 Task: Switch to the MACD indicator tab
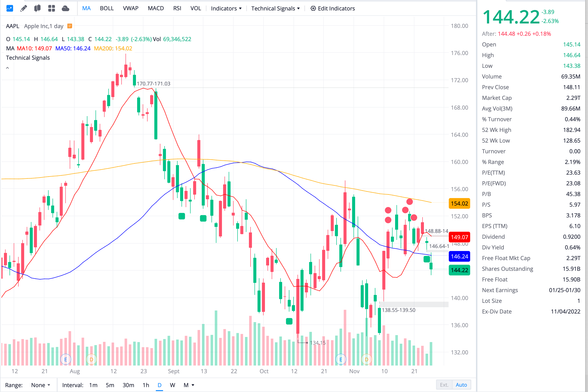tap(156, 8)
